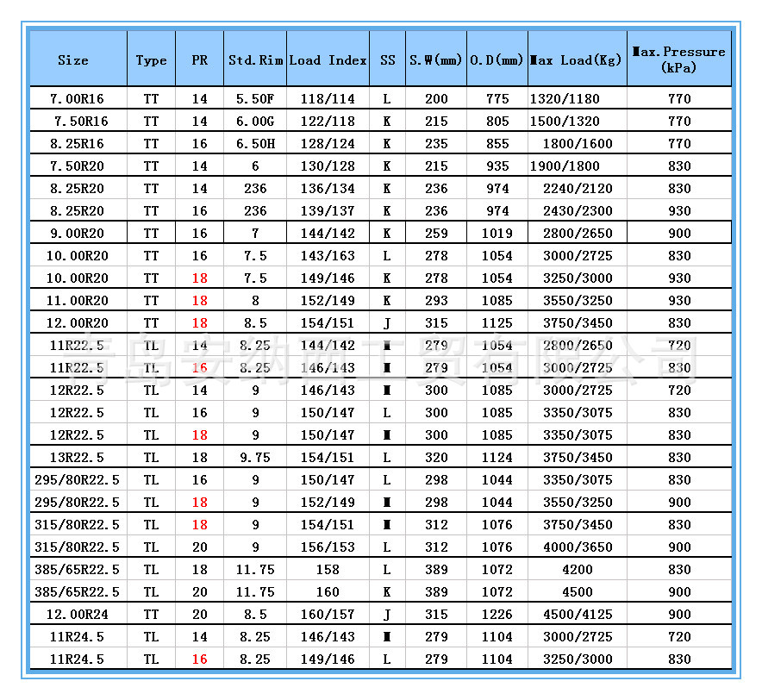
Task: Click the S.W(mm) column header
Action: [436, 60]
